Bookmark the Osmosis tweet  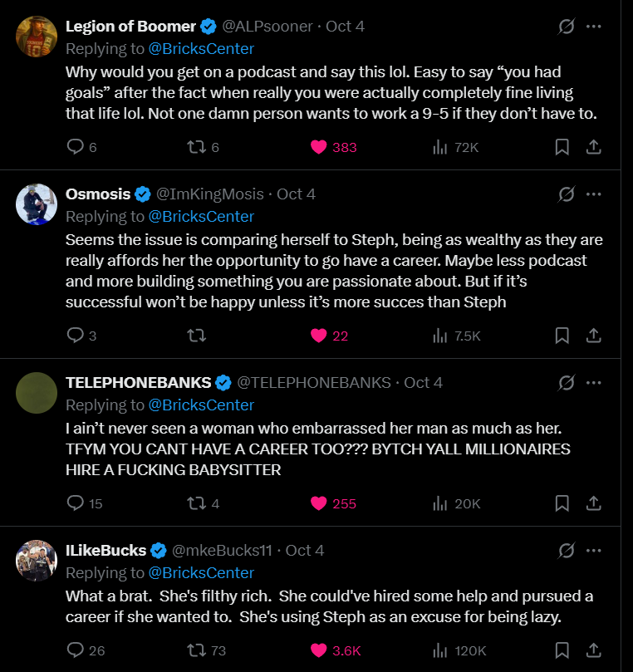[562, 336]
